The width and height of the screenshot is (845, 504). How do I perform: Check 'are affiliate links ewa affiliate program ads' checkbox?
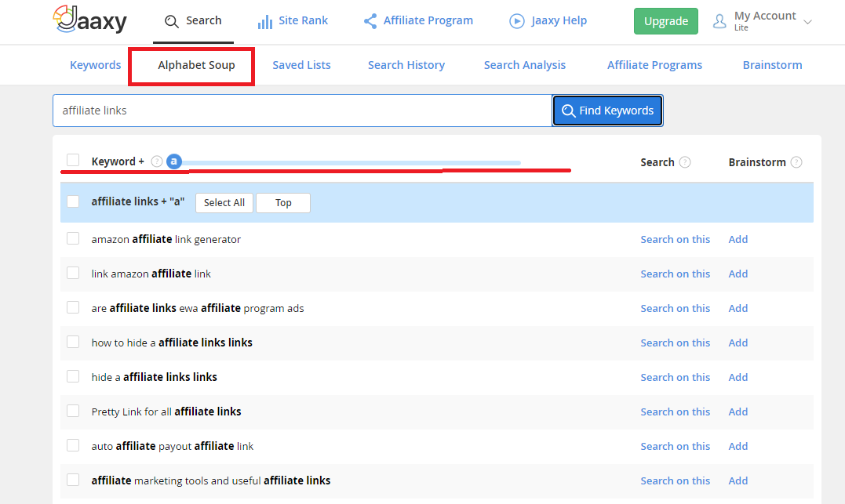[x=73, y=307]
